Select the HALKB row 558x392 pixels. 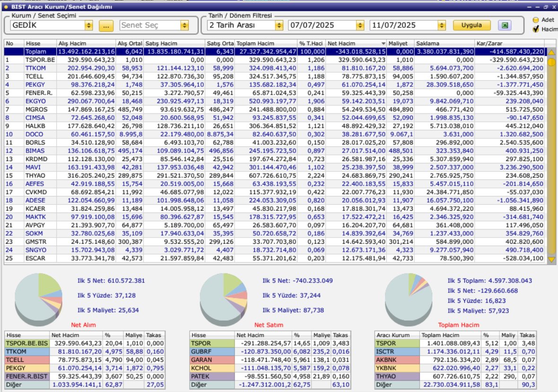click(274, 126)
